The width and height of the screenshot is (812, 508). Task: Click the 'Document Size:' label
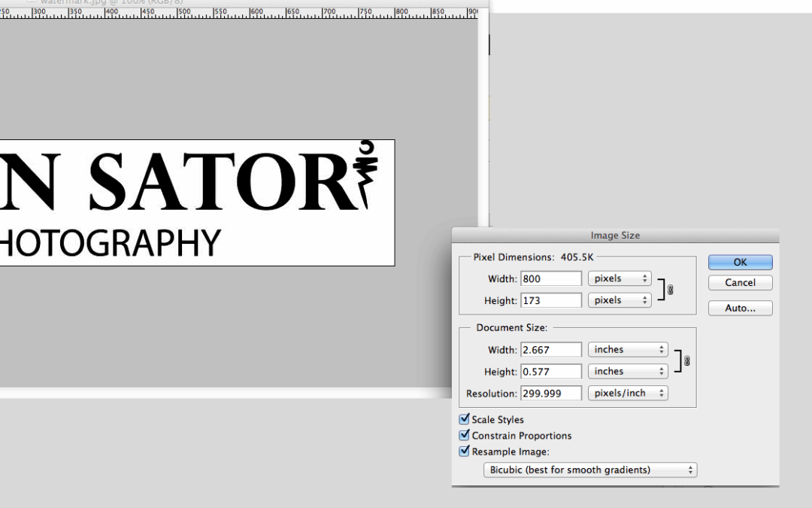512,327
